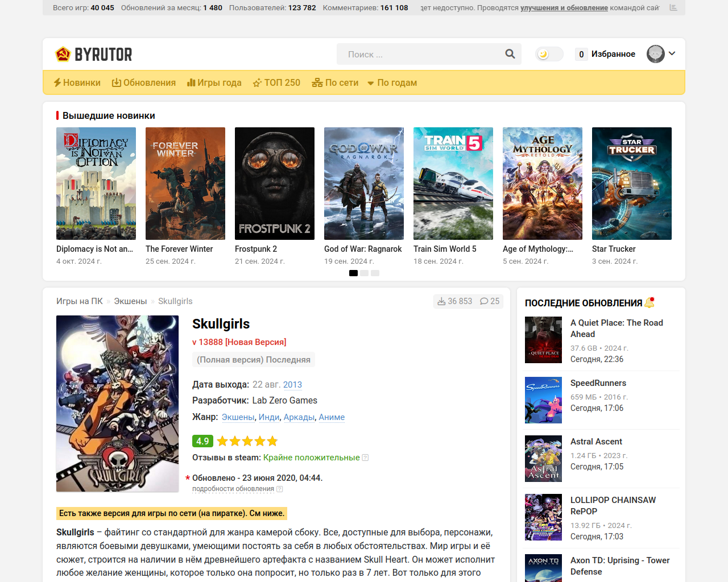Open The Forever Winter cover
The width and height of the screenshot is (728, 582).
click(x=185, y=184)
